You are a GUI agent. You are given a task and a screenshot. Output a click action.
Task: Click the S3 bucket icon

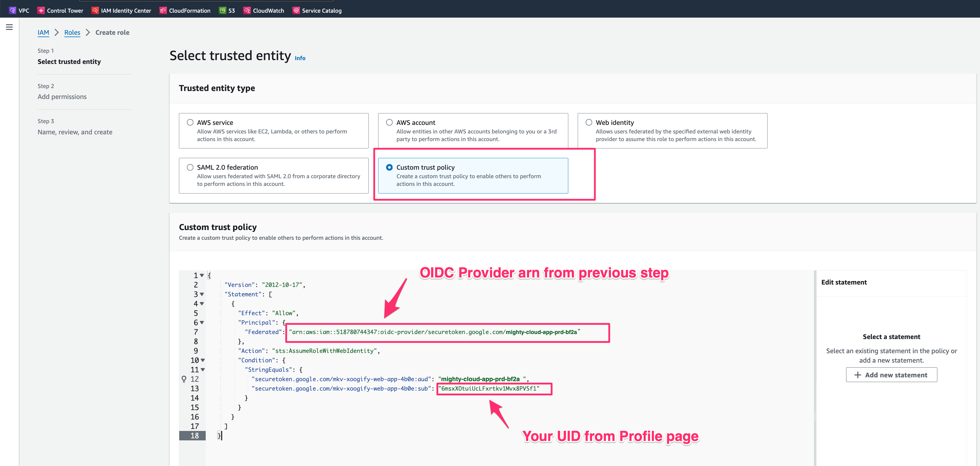pyautogui.click(x=222, y=10)
